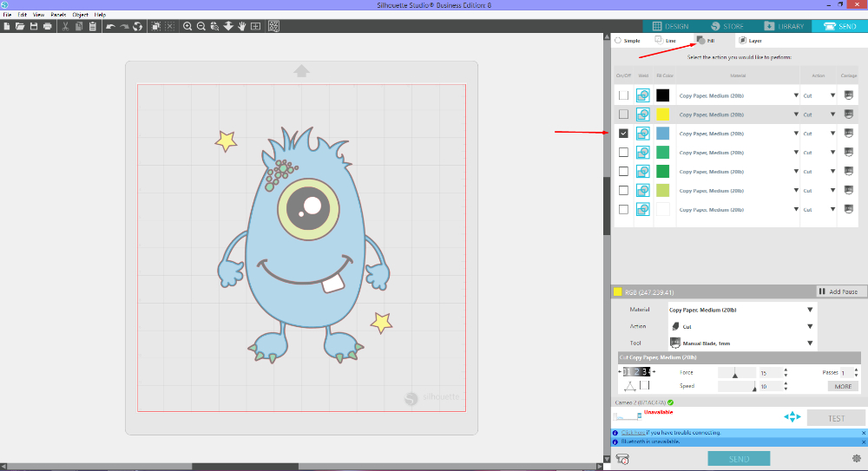Expand Action dropdown in black row
Screen dimensions: 868x471
click(832, 95)
